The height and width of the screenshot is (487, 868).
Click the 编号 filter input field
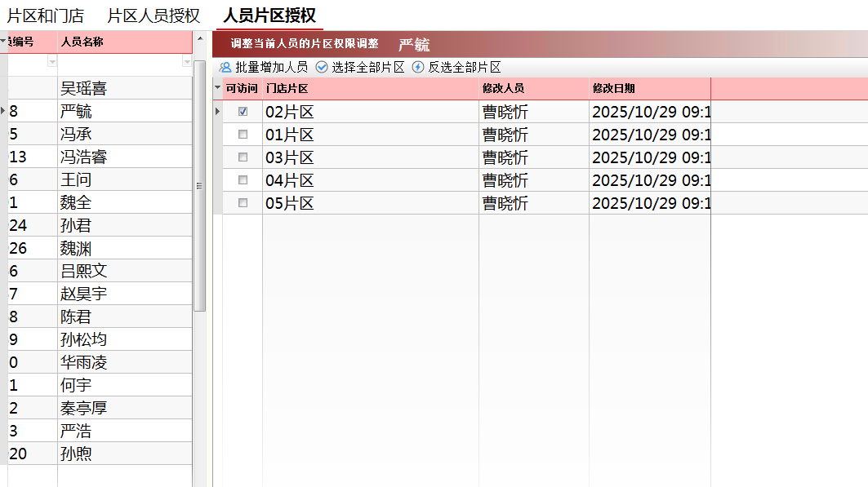pos(28,61)
